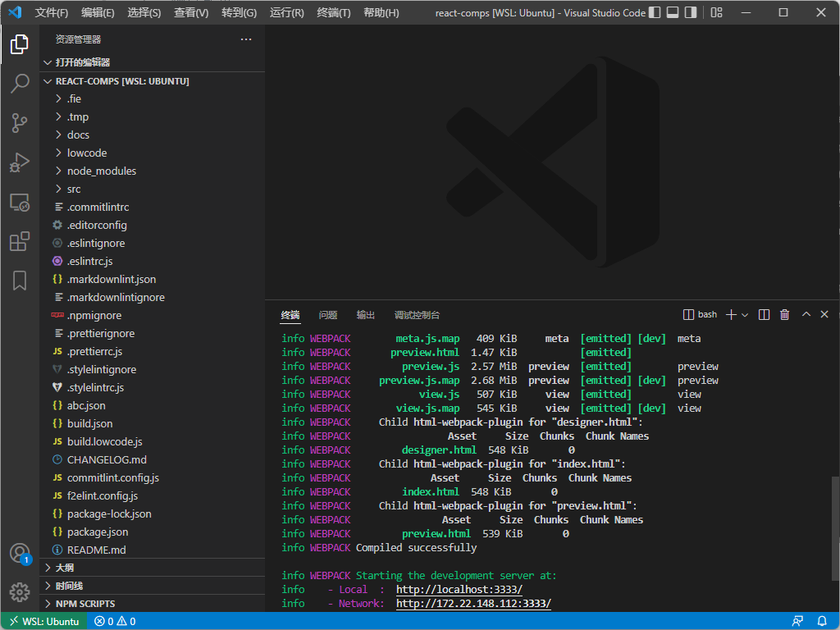Expand the NPM SCRIPTS section

click(x=152, y=604)
